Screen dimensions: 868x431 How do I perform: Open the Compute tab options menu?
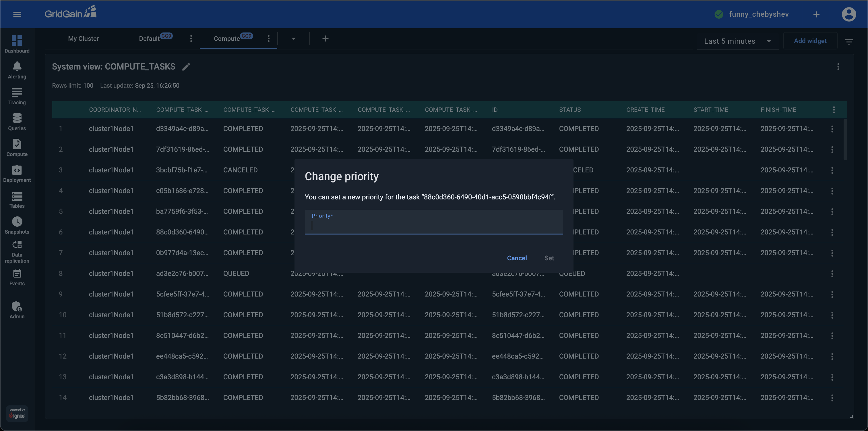tap(269, 39)
